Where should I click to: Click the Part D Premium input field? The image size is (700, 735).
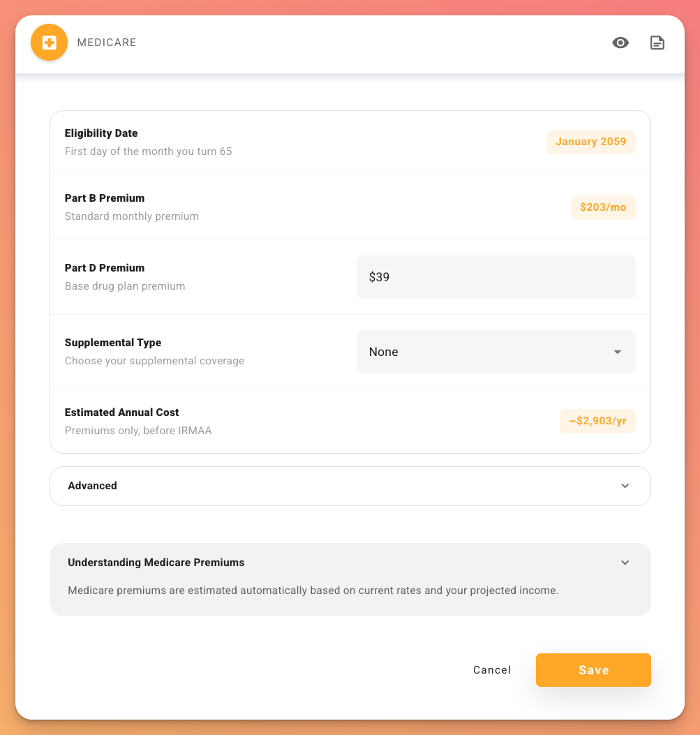496,276
